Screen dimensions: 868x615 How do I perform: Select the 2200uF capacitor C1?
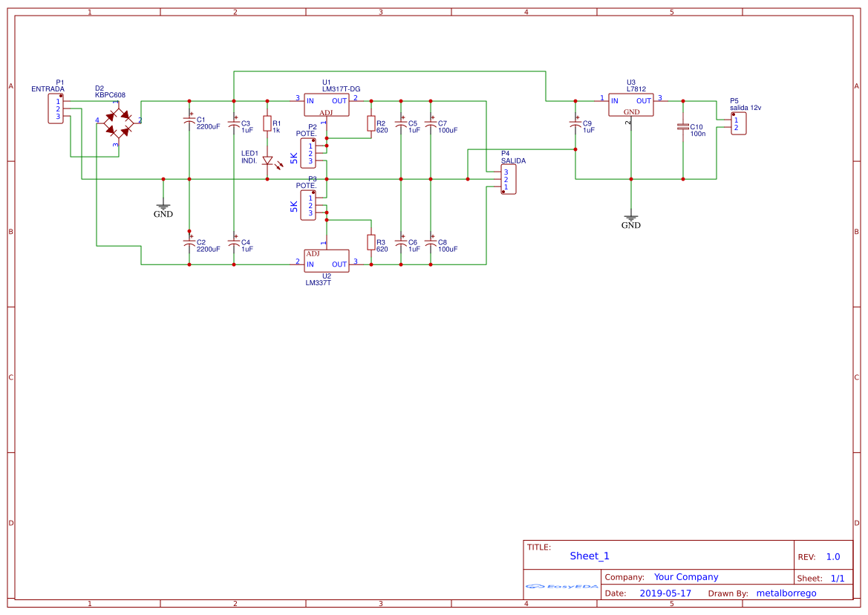pos(188,121)
